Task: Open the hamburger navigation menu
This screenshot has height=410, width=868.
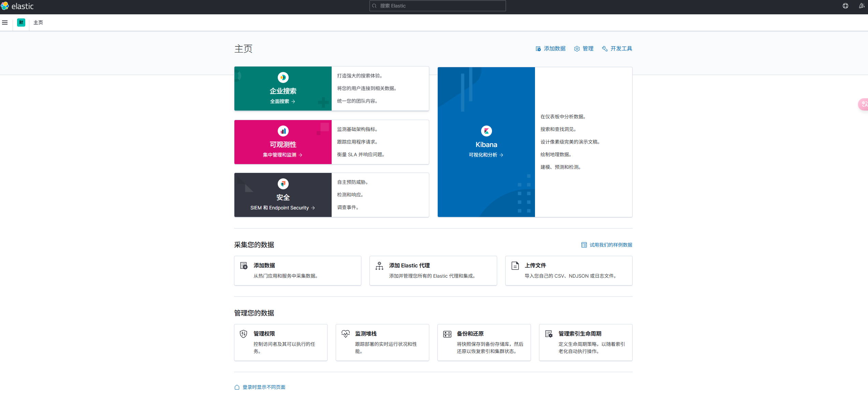Action: 5,23
